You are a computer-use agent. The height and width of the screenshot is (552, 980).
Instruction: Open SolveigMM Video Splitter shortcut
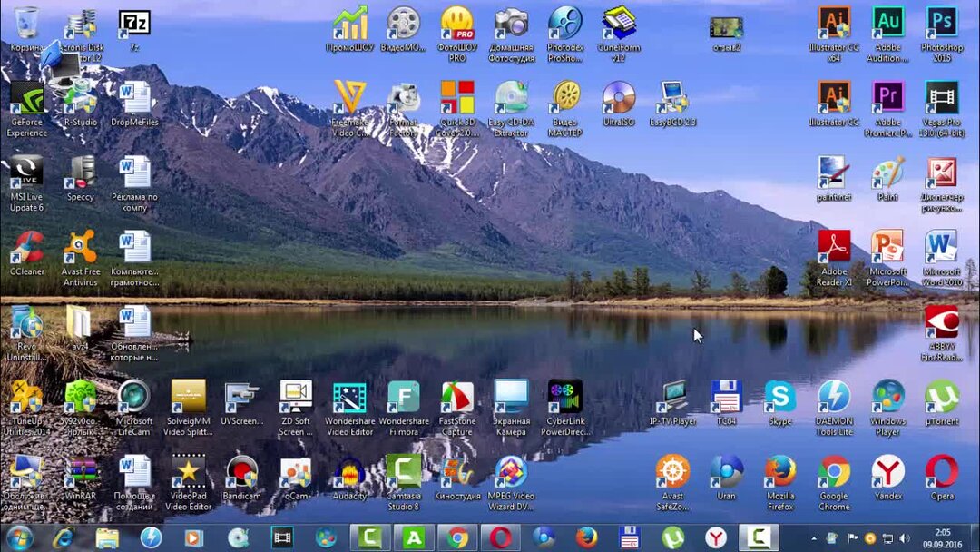(188, 408)
